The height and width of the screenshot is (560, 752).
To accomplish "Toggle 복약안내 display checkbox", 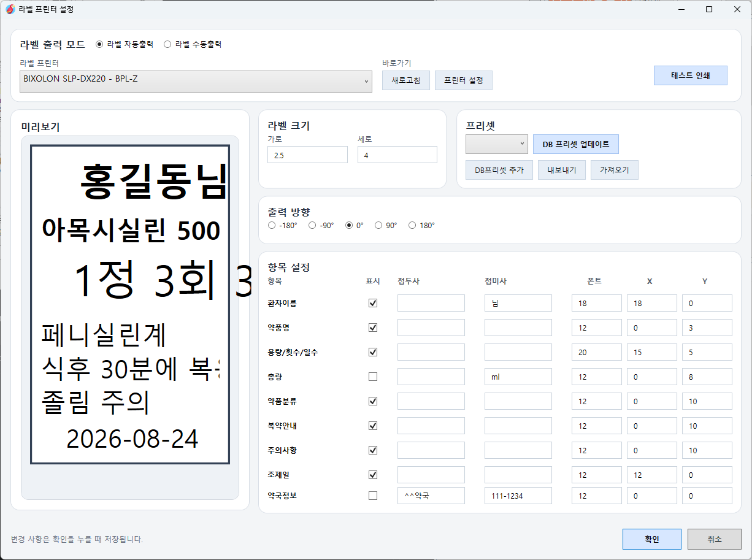I will tap(373, 426).
